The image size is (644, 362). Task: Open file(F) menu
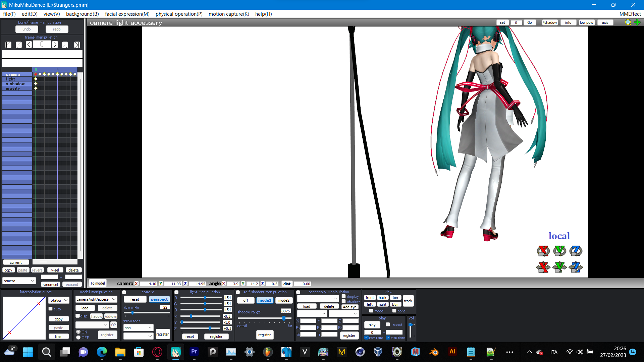tap(9, 14)
